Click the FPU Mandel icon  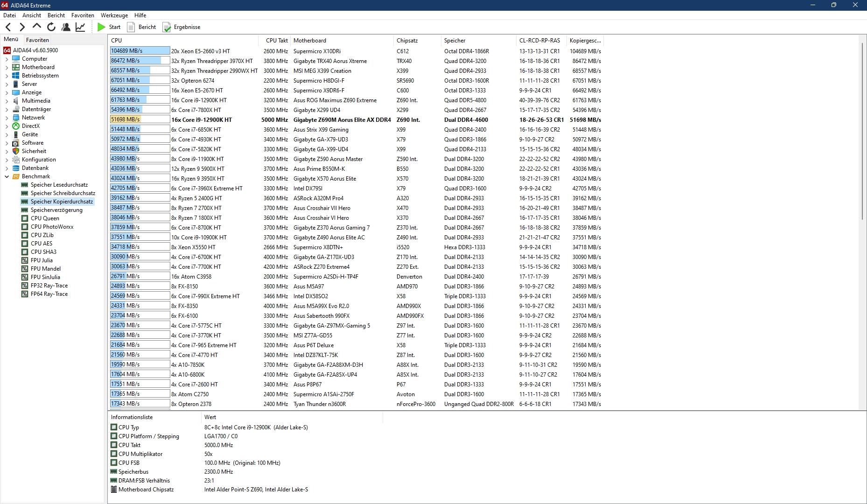click(x=25, y=269)
